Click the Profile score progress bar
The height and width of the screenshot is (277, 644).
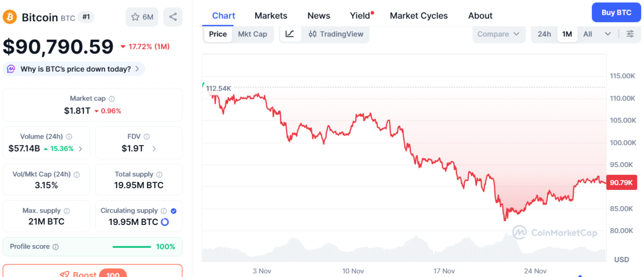(131, 246)
